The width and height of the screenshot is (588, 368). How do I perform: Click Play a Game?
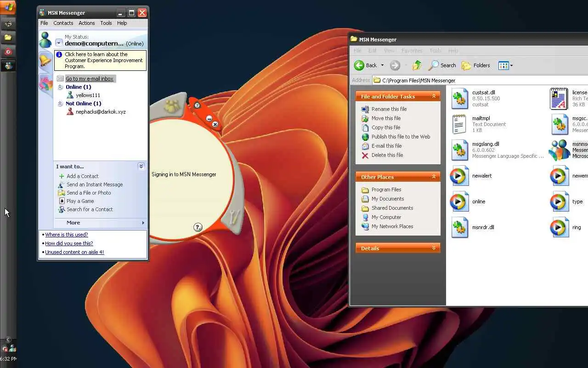(80, 201)
